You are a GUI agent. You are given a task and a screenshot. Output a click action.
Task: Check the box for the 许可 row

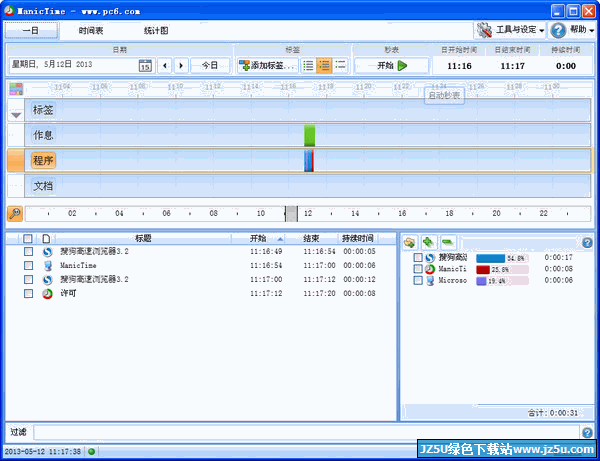(28, 294)
